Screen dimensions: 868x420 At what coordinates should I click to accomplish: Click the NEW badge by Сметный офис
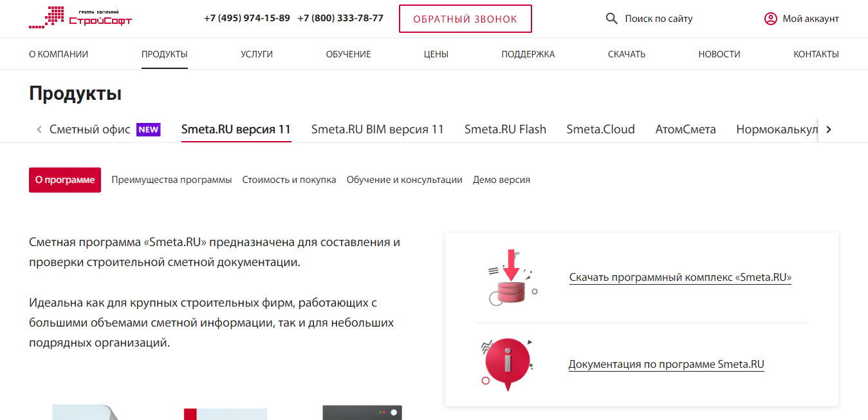pos(149,129)
